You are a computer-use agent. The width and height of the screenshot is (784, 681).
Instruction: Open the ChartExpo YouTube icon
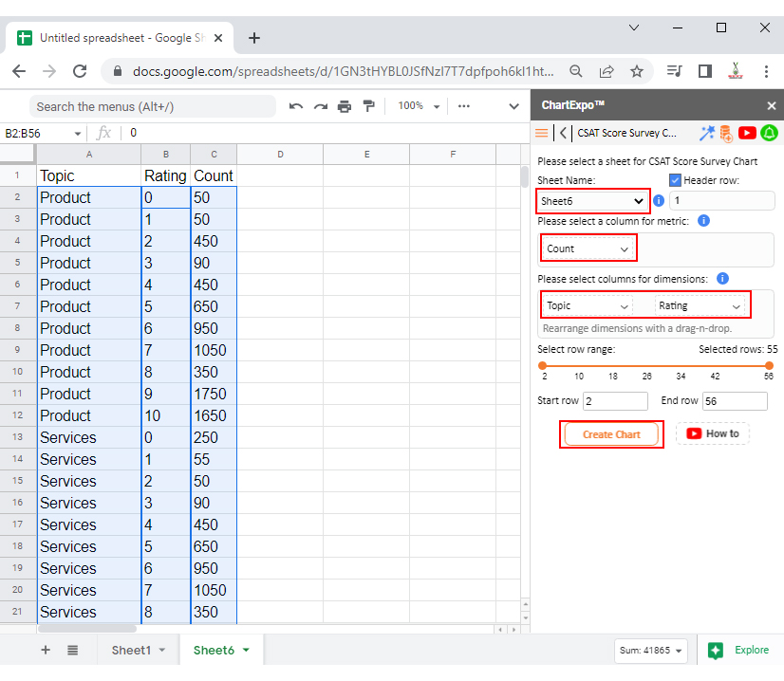(x=747, y=133)
